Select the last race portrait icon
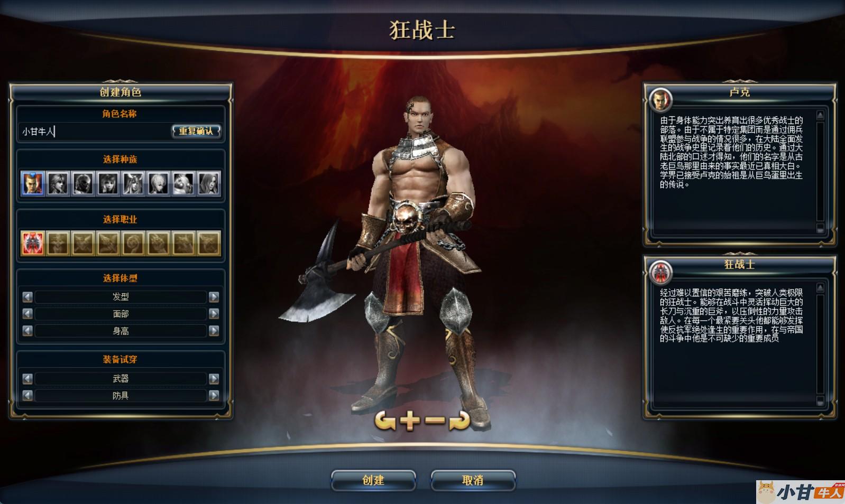845x504 pixels. point(209,183)
